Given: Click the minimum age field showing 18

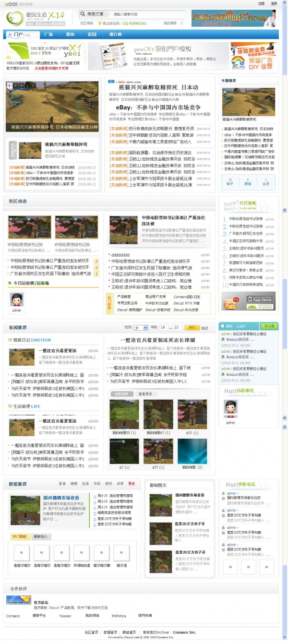Looking at the screenshot, I should (x=164, y=327).
